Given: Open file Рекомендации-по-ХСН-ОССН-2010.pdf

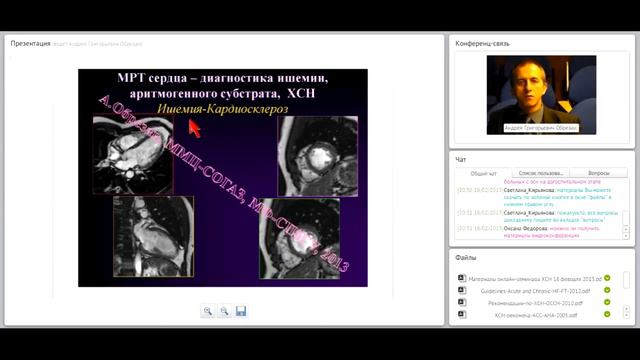Looking at the screenshot, I should point(535,303).
